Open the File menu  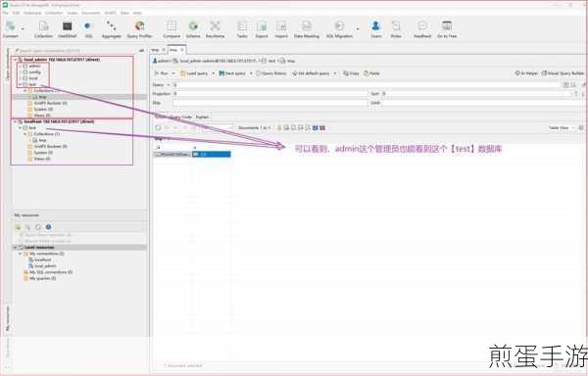click(x=5, y=13)
